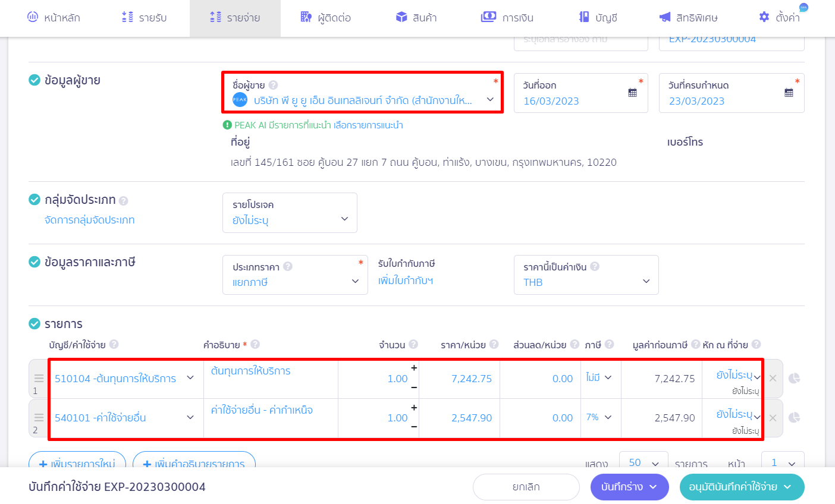Viewport: 835px width, 504px height.
Task: Open the รายโปรเจค project dropdown
Action: click(290, 213)
